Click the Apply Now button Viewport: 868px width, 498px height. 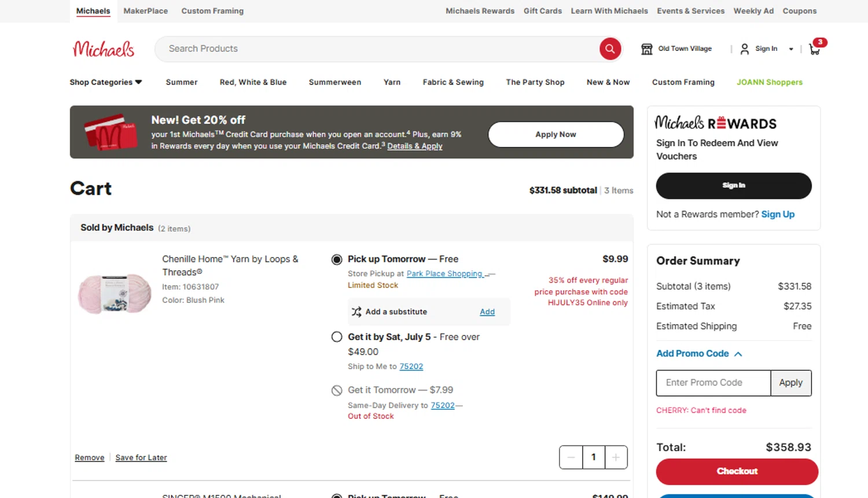(x=556, y=134)
